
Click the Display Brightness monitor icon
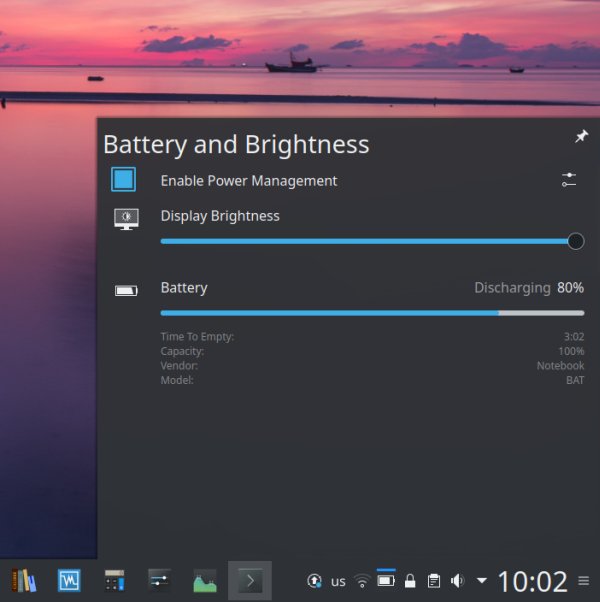[126, 219]
